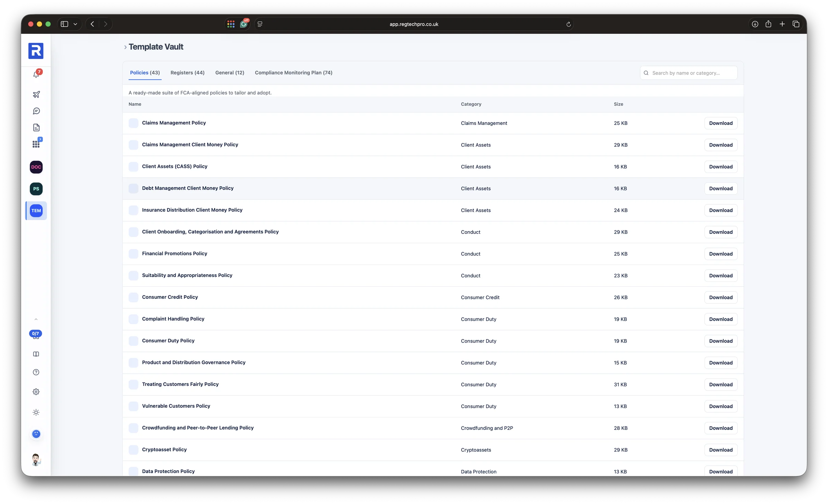Viewport: 828px width, 504px height.
Task: Open the General (12) tab
Action: [230, 73]
